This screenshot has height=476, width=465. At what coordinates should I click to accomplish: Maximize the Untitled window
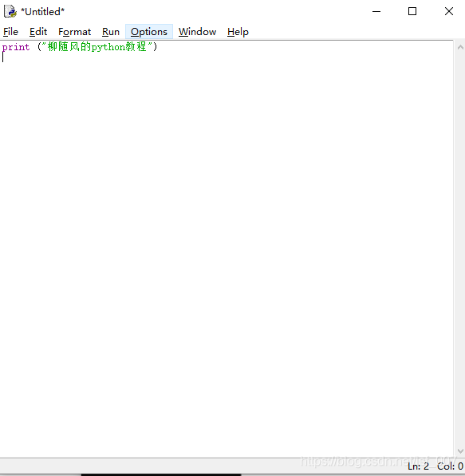[x=412, y=11]
